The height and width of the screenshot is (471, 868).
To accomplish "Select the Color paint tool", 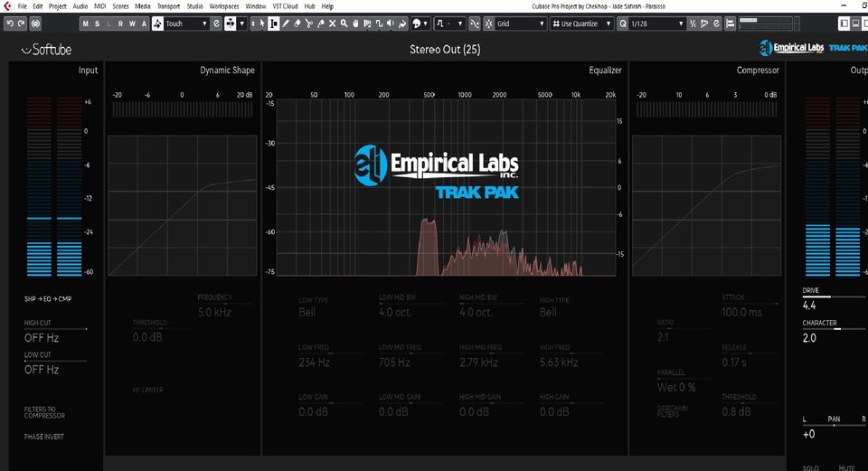I will [x=402, y=24].
